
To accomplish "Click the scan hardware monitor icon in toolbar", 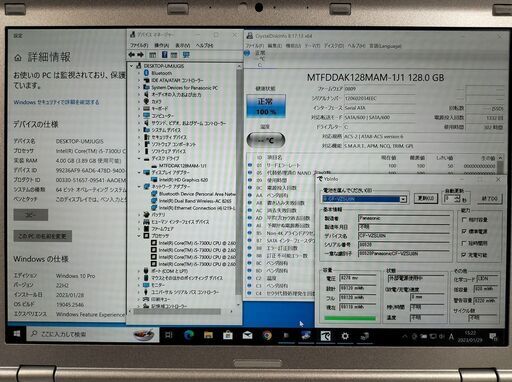I will 186,55.
